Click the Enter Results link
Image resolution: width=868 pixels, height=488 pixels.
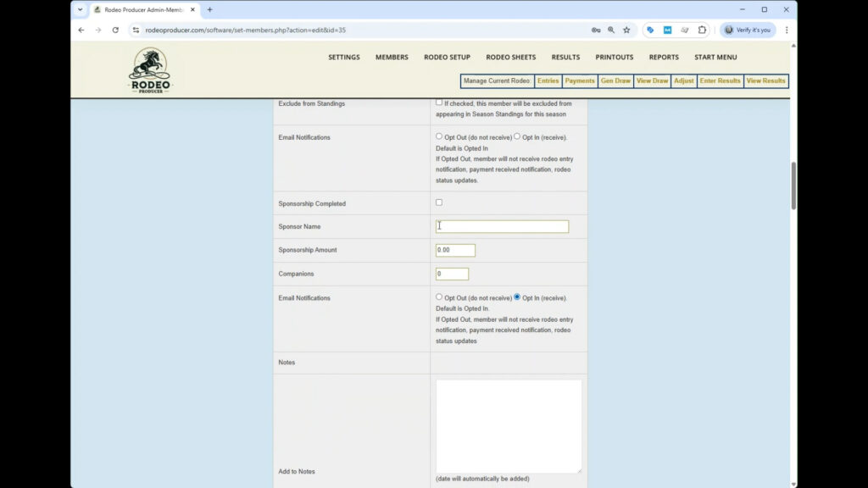point(720,81)
